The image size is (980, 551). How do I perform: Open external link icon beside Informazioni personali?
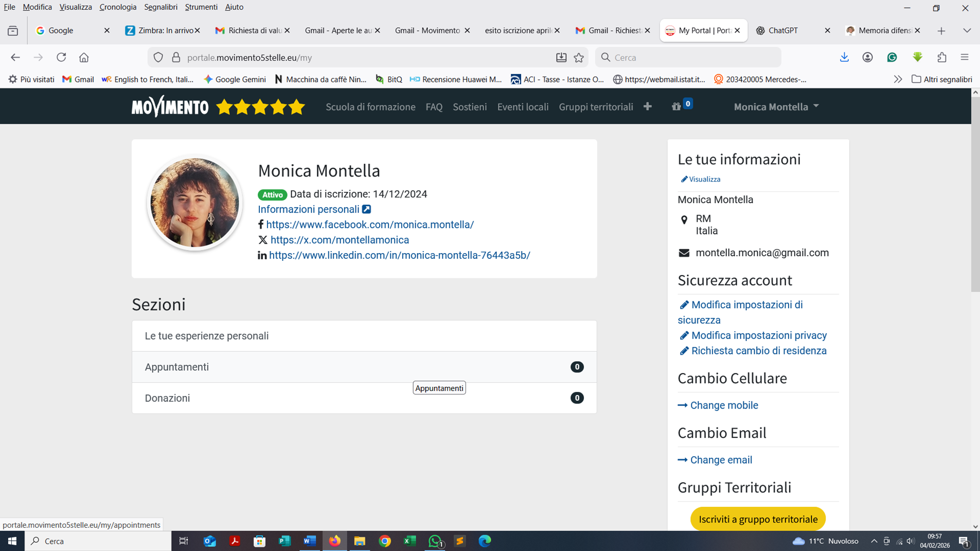click(x=366, y=209)
